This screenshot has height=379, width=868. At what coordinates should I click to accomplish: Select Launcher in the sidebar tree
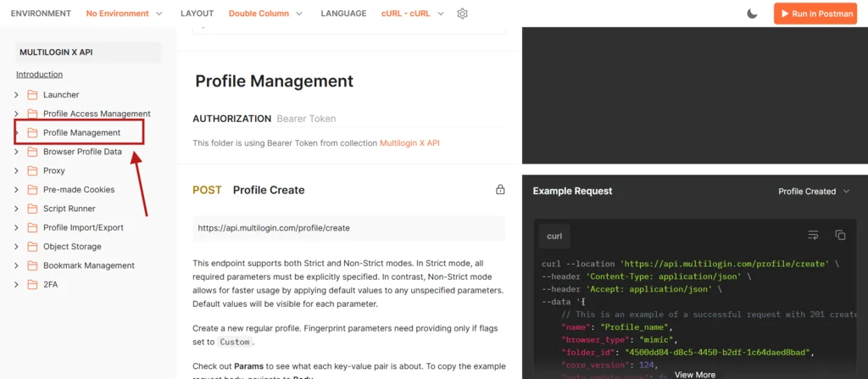[x=61, y=95]
